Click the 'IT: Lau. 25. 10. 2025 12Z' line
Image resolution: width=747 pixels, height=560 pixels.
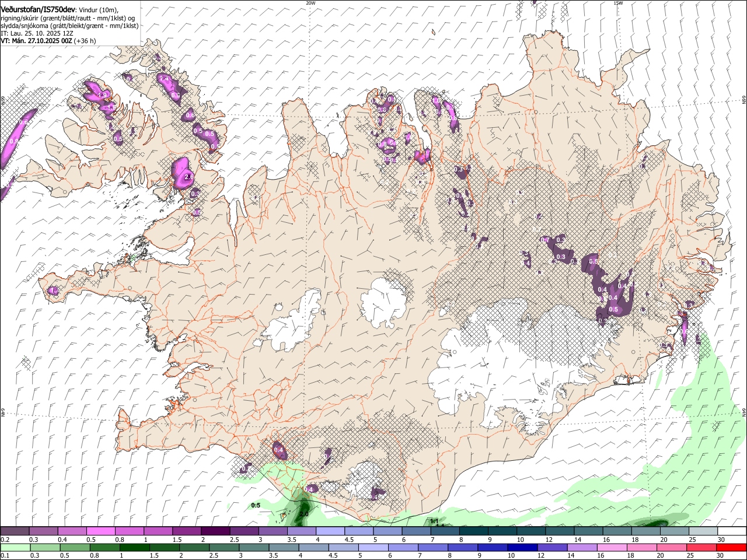click(x=37, y=33)
